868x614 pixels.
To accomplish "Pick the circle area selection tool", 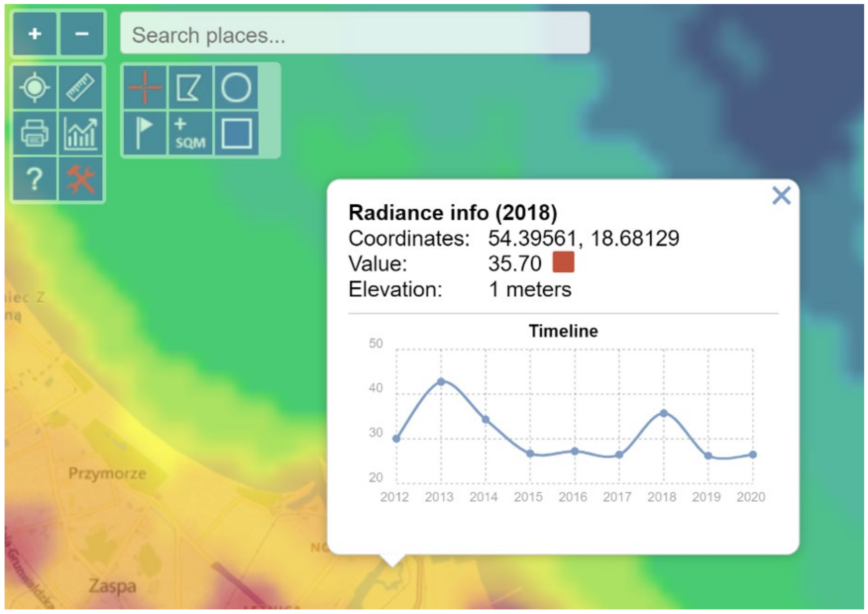I will [236, 87].
